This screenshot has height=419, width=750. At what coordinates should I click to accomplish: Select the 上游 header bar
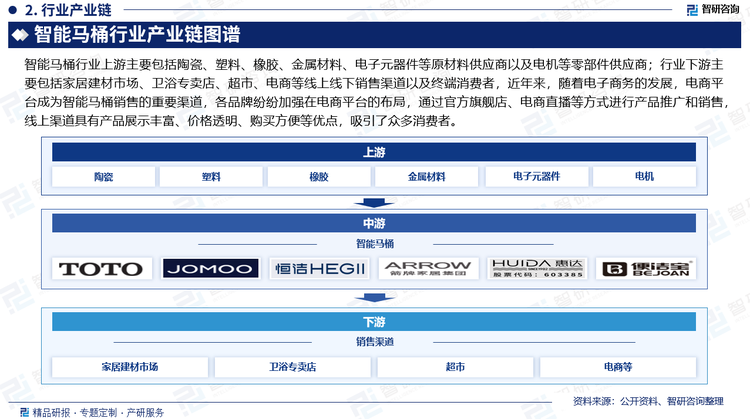click(374, 152)
